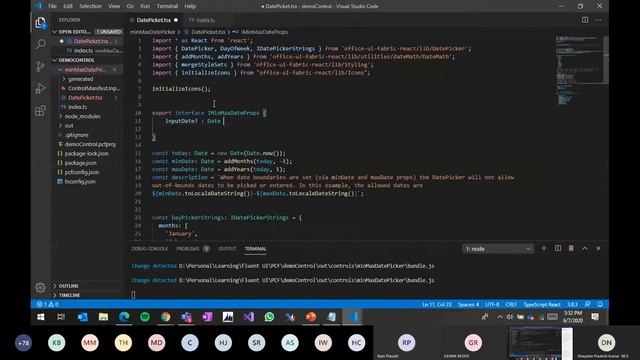Open demoControl.pcfproj in the explorer
Viewport: 640px width, 360px height.
click(x=86, y=144)
